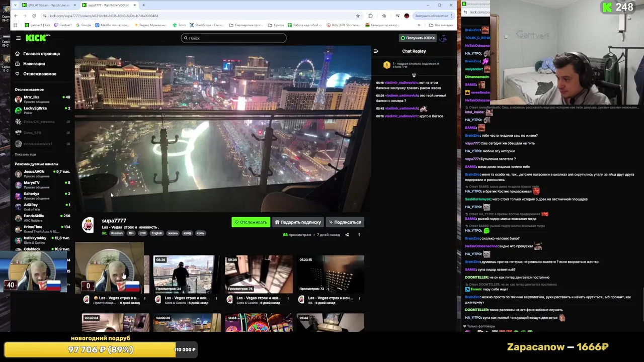644x362 pixels.
Task: Open Selteriya recommended channel
Action: [x=42, y=196]
